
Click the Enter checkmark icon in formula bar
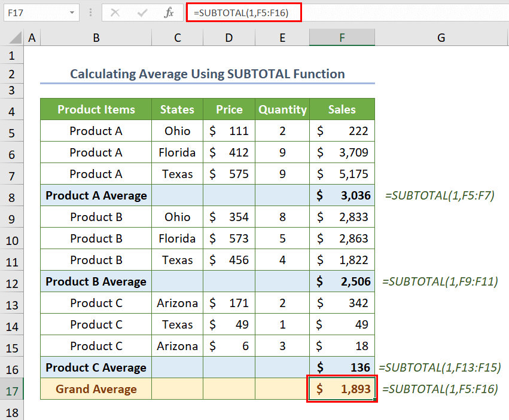click(x=142, y=13)
